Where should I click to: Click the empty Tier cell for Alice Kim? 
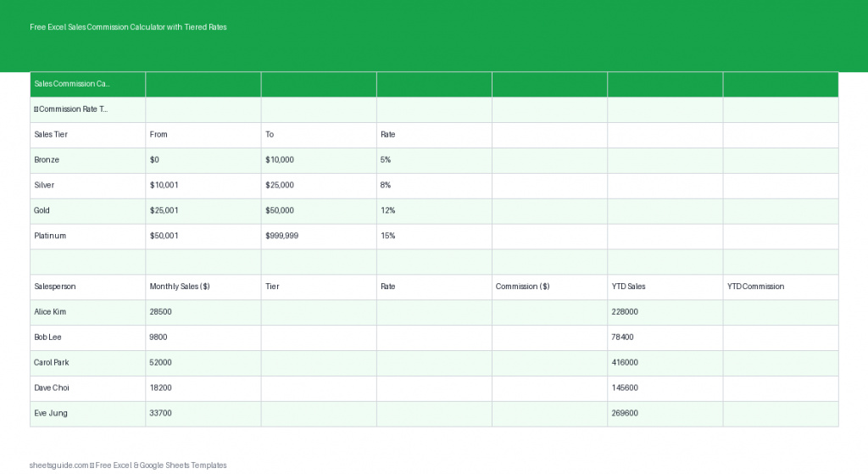click(x=318, y=312)
